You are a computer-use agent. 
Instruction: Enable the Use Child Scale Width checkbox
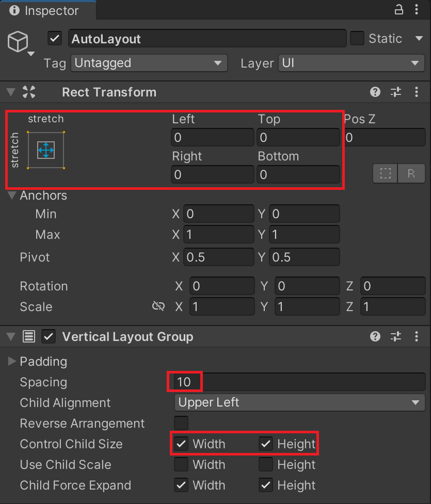[x=181, y=464]
